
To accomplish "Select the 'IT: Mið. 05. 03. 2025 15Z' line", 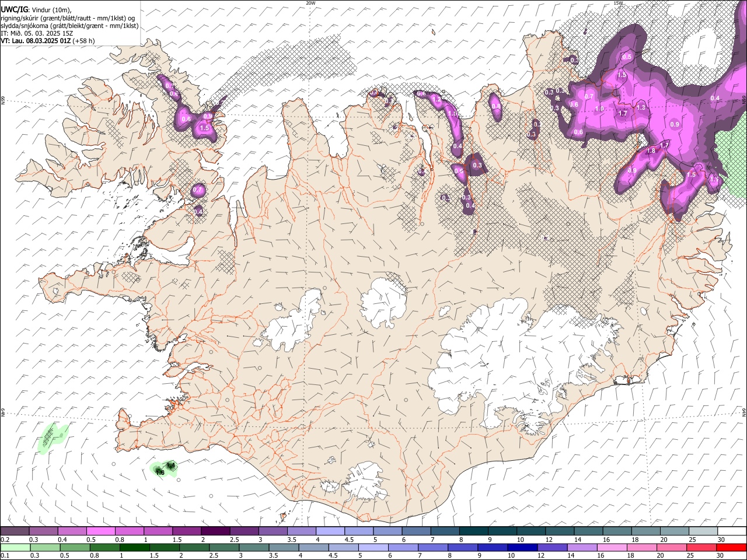I will pos(36,33).
